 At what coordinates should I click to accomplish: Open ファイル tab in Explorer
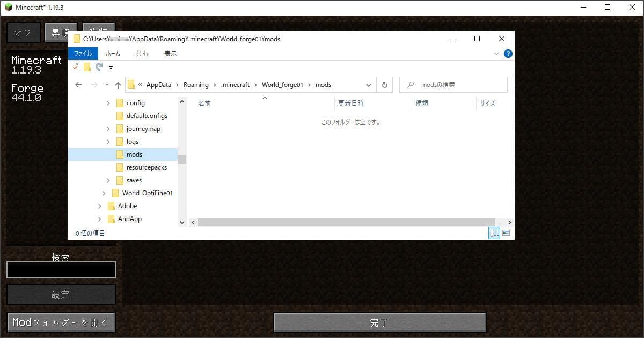point(83,54)
